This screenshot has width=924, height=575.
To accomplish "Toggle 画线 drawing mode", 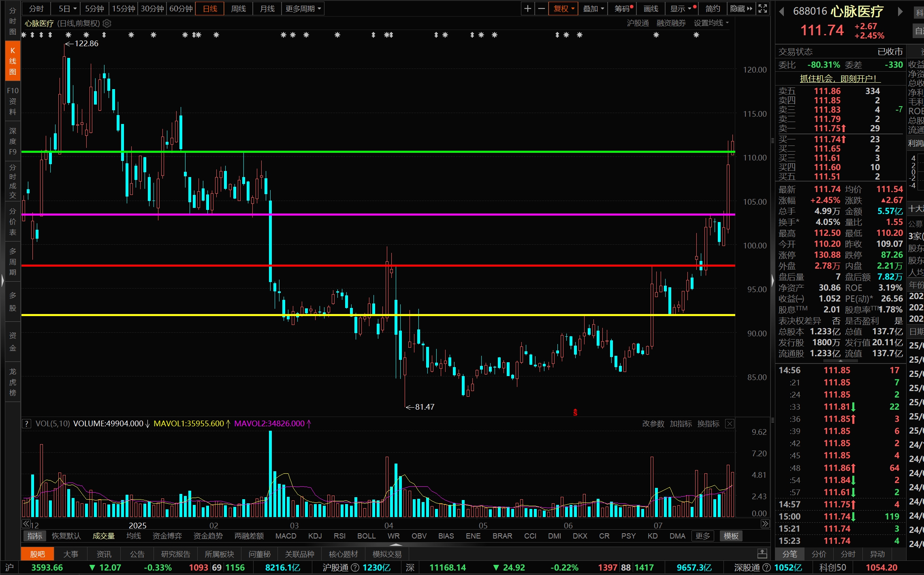I will (651, 9).
